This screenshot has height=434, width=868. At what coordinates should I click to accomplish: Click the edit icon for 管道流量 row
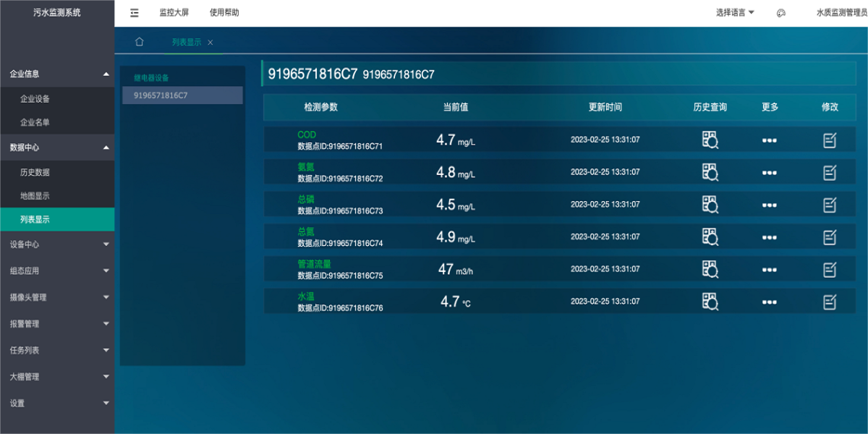point(830,269)
